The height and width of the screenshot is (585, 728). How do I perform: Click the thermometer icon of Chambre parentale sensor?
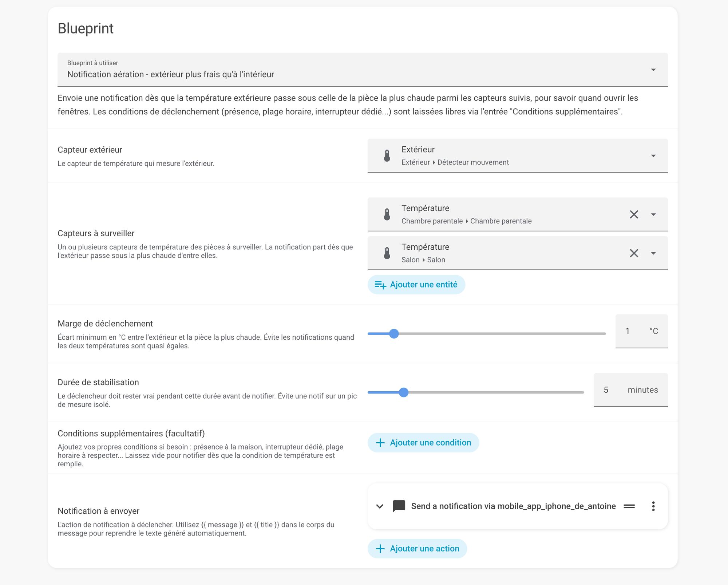point(387,214)
